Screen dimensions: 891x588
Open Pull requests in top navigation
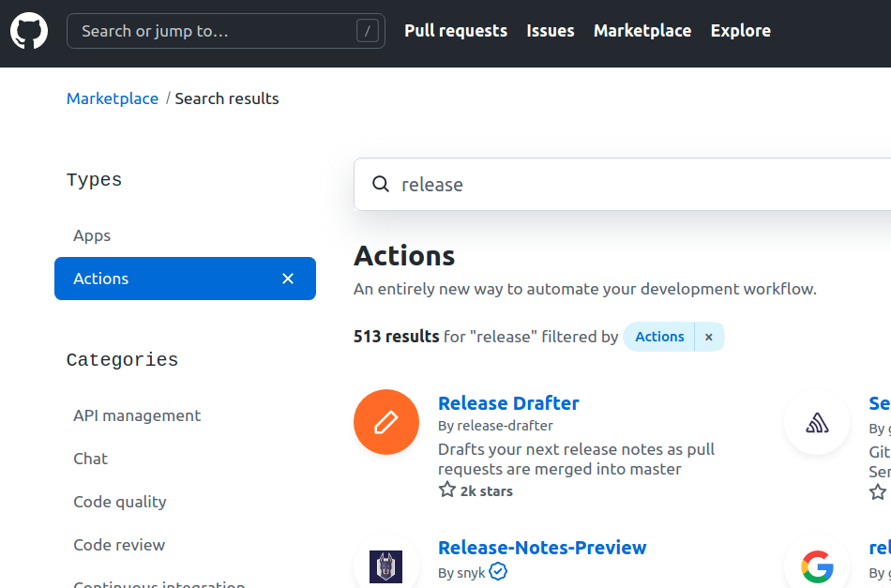coord(456,31)
